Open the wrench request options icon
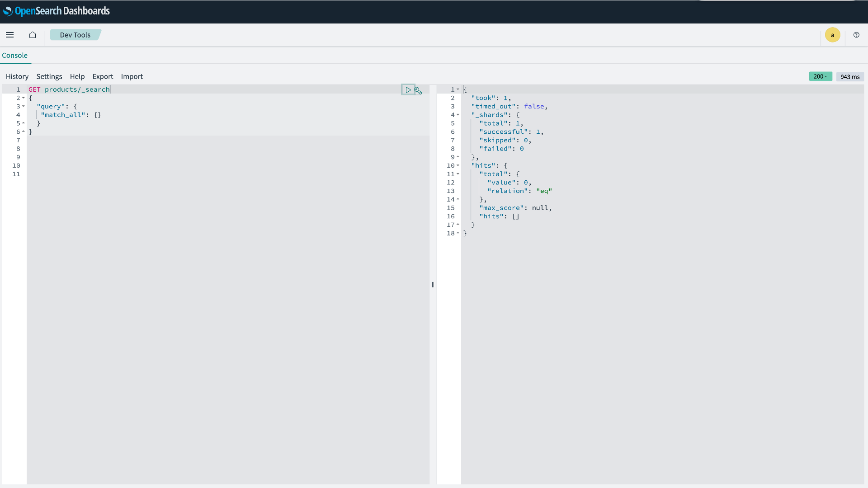Viewport: 868px width, 488px height. [418, 90]
